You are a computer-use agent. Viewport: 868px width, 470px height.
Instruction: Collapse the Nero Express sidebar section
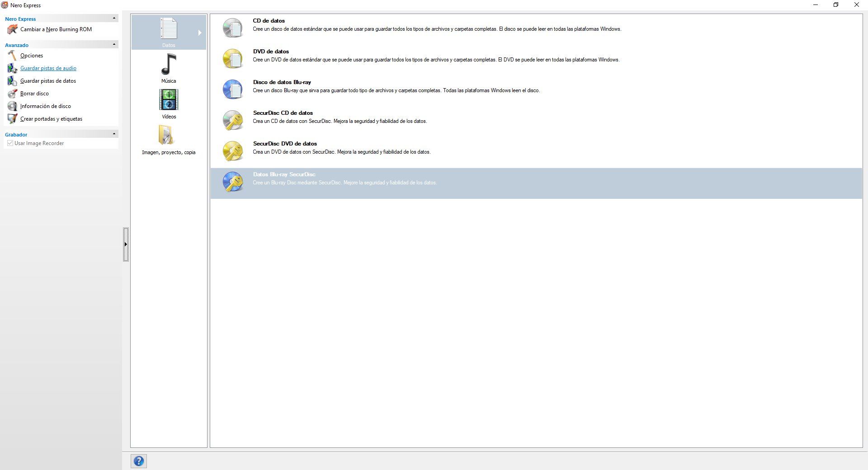coord(114,19)
